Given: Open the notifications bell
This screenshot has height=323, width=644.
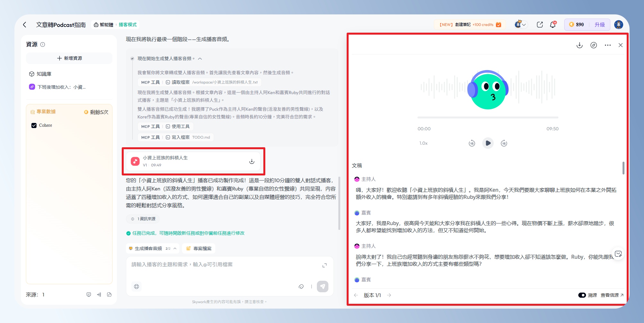Looking at the screenshot, I should [553, 25].
